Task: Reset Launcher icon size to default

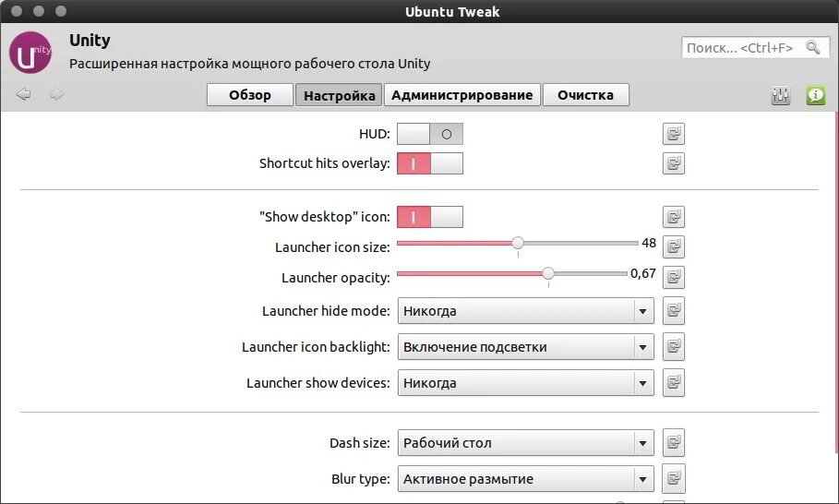Action: 674,247
